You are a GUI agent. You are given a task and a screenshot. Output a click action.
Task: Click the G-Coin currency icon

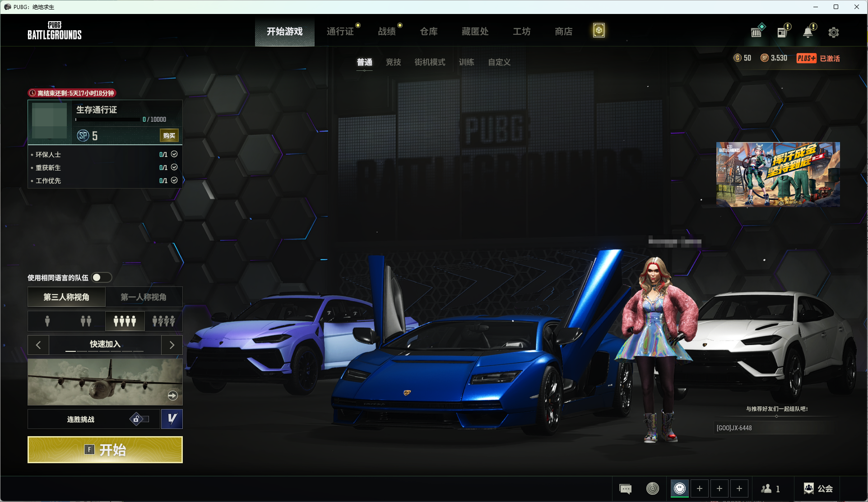738,58
